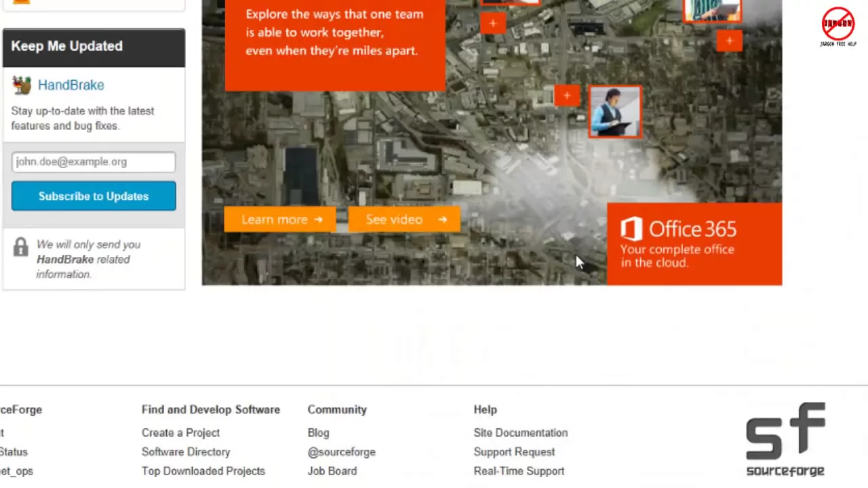Image resolution: width=868 pixels, height=488 pixels.
Task: Open Top Downloaded Projects link
Action: (203, 470)
